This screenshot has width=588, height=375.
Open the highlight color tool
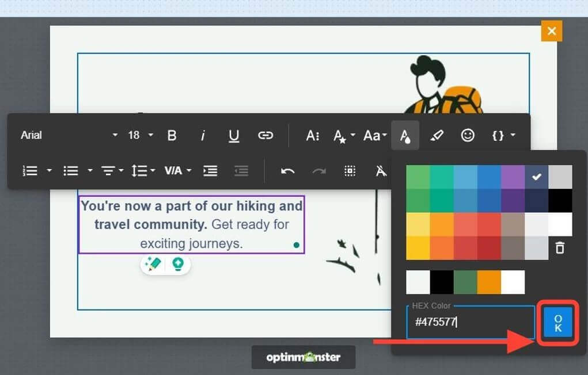tap(437, 135)
